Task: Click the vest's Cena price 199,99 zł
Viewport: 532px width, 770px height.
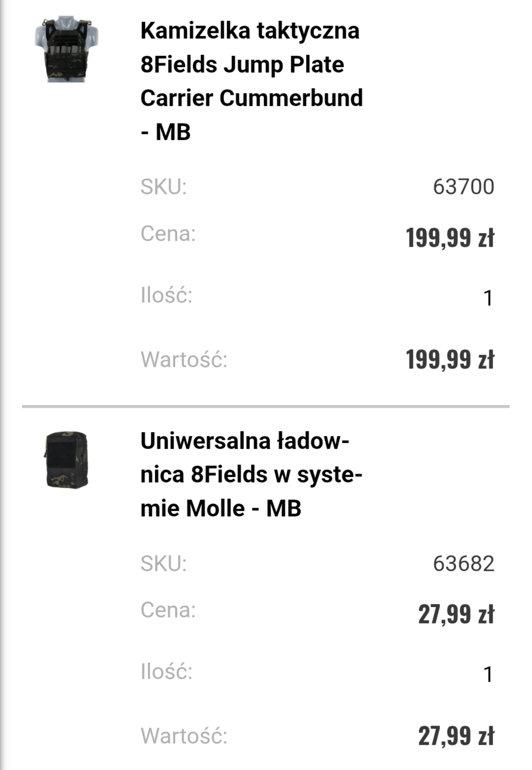Action: point(450,238)
